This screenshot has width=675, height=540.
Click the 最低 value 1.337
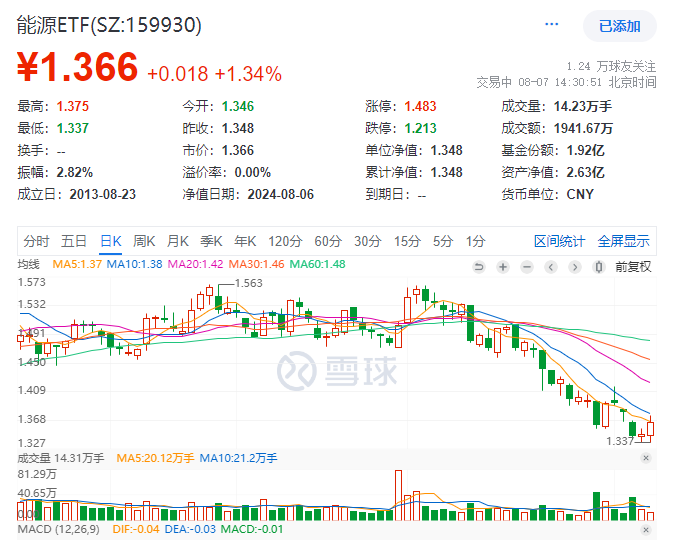pyautogui.click(x=73, y=128)
